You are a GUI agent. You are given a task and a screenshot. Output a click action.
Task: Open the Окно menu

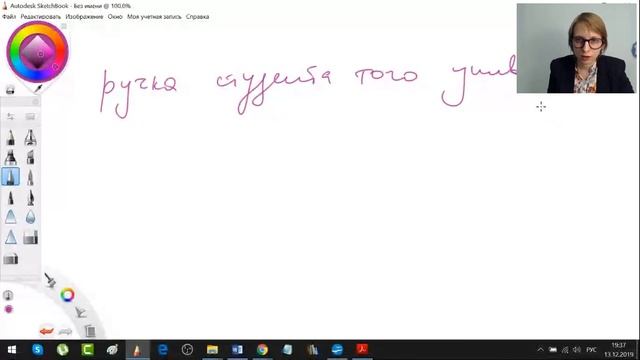point(115,17)
